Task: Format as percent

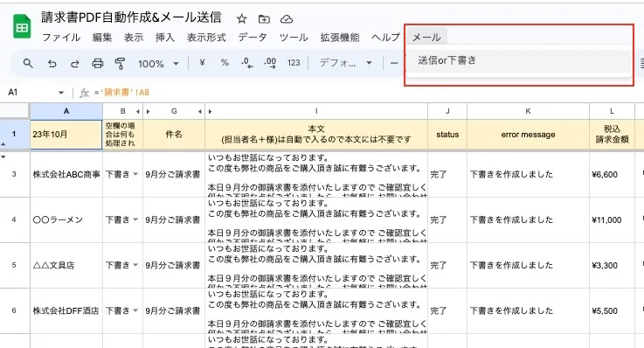Action: point(225,63)
